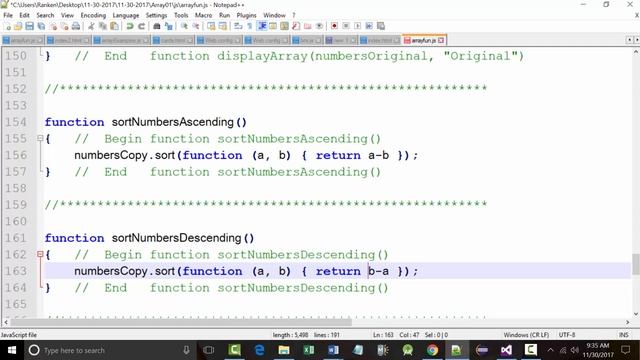
Task: Open Visual Studio from the taskbar
Action: point(506,350)
